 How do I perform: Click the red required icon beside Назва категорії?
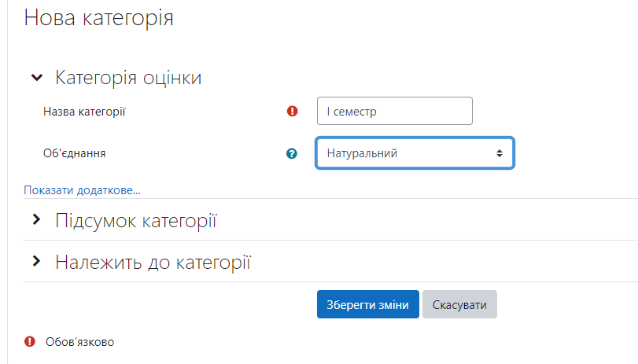[292, 111]
